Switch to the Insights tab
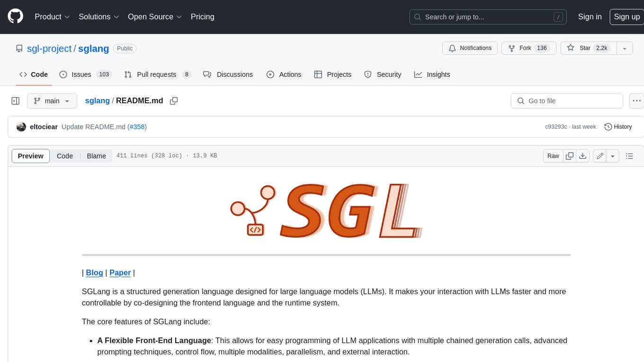Image resolution: width=644 pixels, height=362 pixels. pyautogui.click(x=432, y=74)
